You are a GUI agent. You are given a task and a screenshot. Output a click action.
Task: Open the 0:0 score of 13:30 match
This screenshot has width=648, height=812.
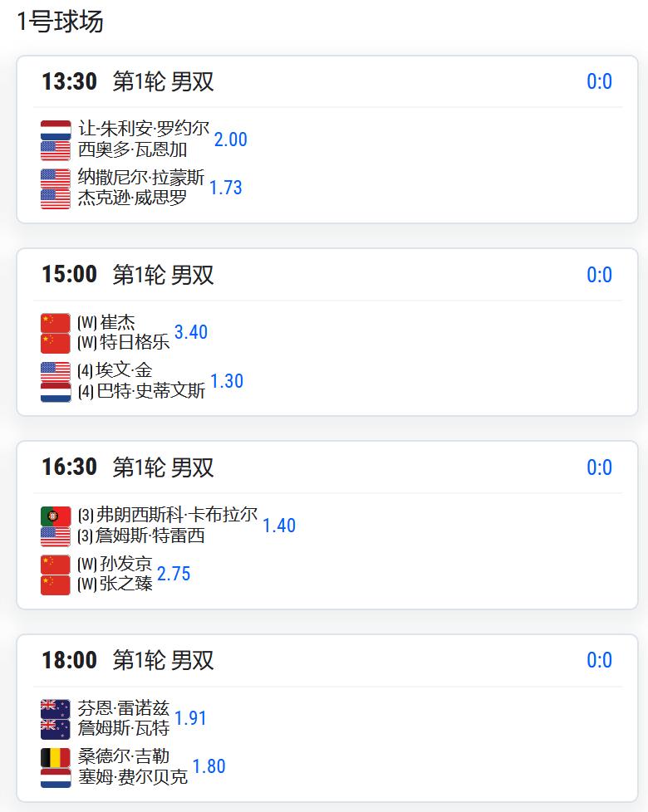click(x=599, y=81)
